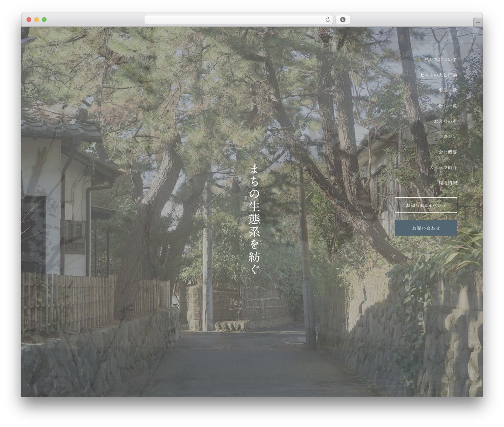Add a new tab with the plus button
This screenshot has height=427, width=504.
tap(478, 22)
